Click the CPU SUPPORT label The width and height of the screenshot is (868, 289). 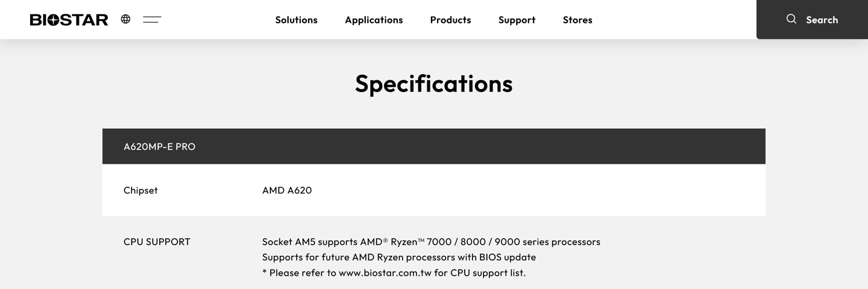click(x=157, y=242)
